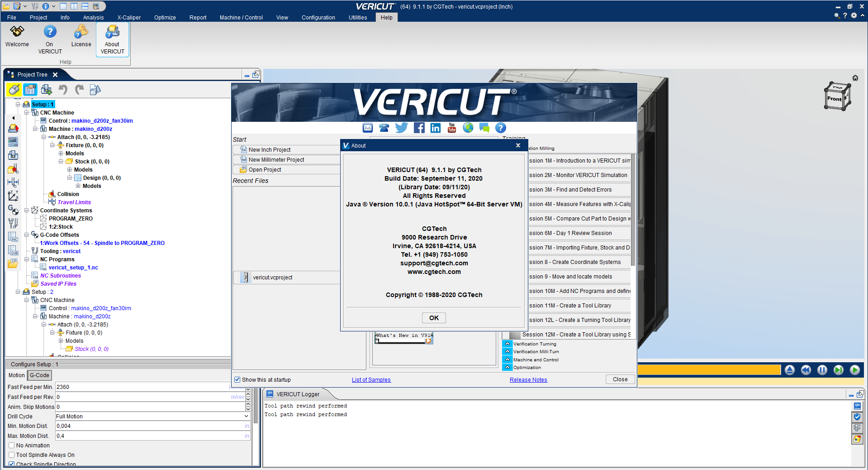Open the List of Samples link
Viewport: 868px width, 470px height.
tap(371, 380)
